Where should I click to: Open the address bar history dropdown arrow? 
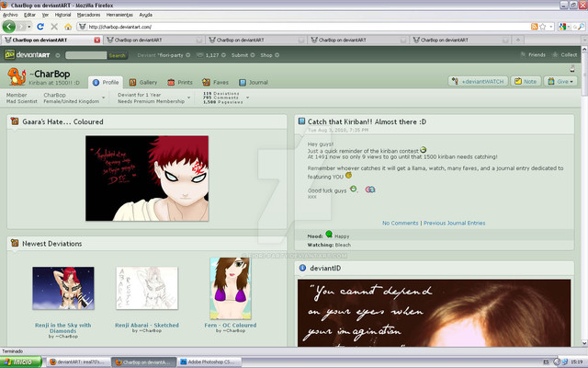tap(551, 27)
